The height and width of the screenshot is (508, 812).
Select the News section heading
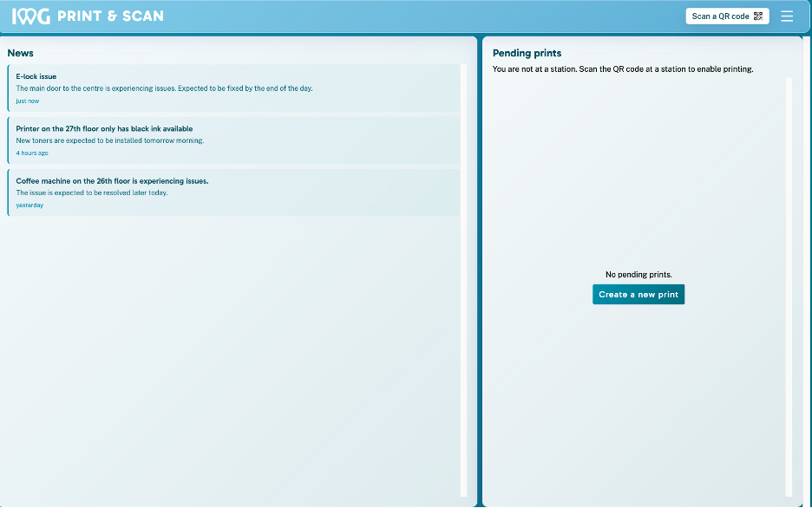(21, 53)
